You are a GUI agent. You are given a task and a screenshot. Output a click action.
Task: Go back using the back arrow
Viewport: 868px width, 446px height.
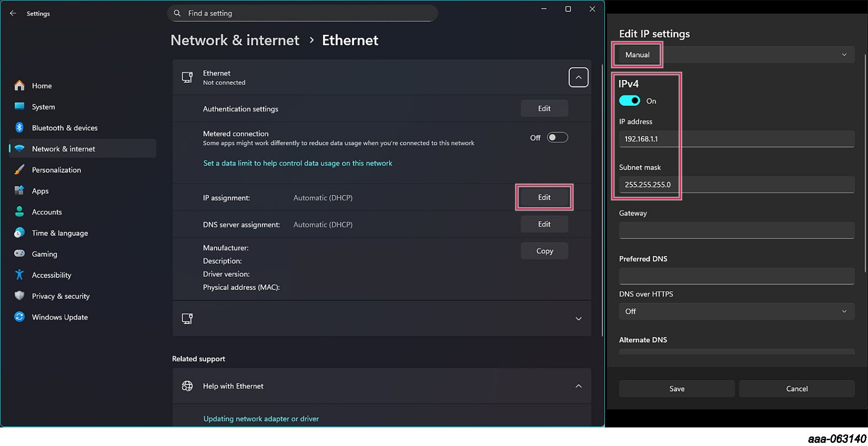coord(13,13)
